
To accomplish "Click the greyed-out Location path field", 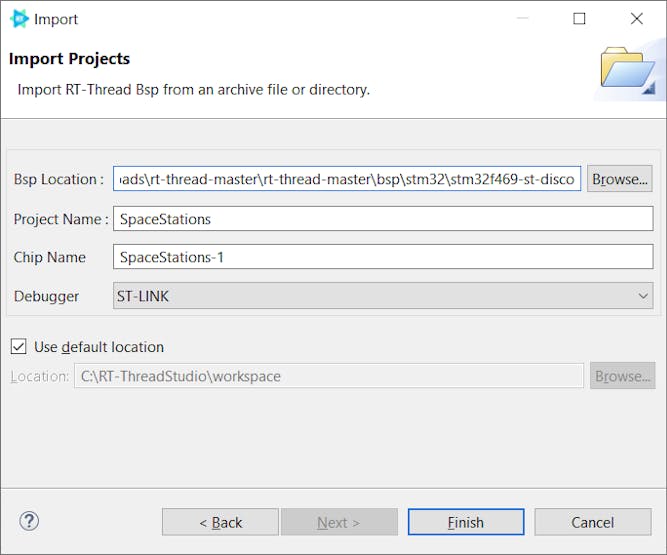I will point(328,376).
